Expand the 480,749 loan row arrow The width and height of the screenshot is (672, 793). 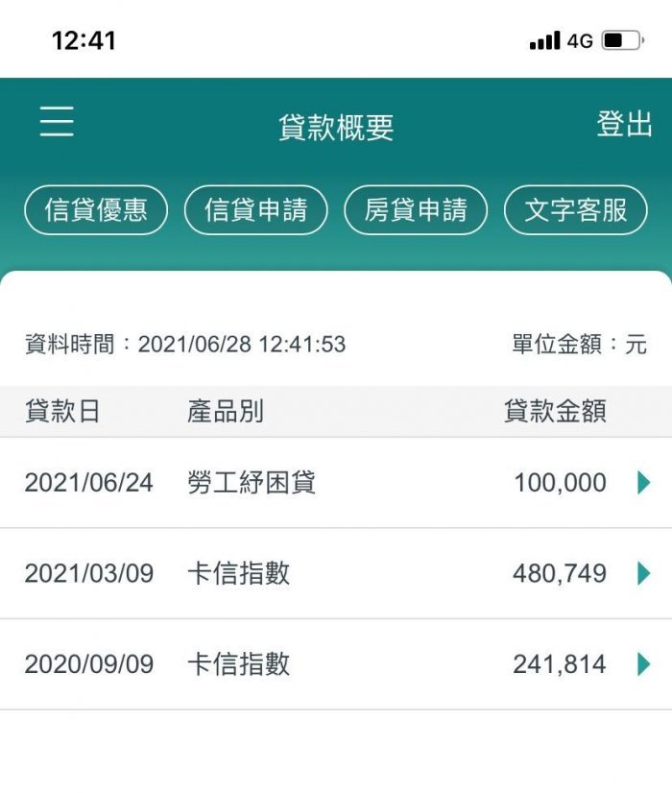point(644,573)
